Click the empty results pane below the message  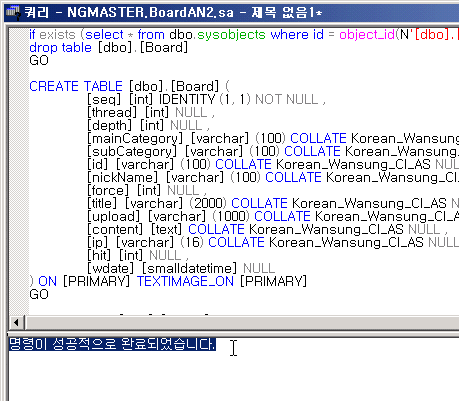click(x=233, y=377)
